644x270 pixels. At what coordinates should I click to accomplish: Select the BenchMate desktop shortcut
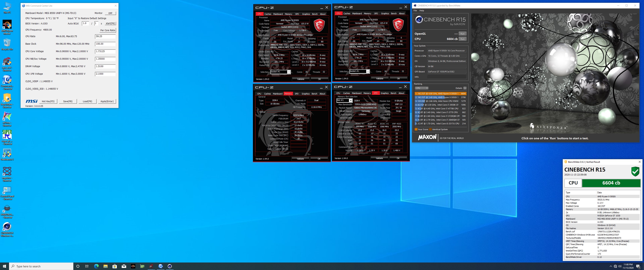[7, 101]
